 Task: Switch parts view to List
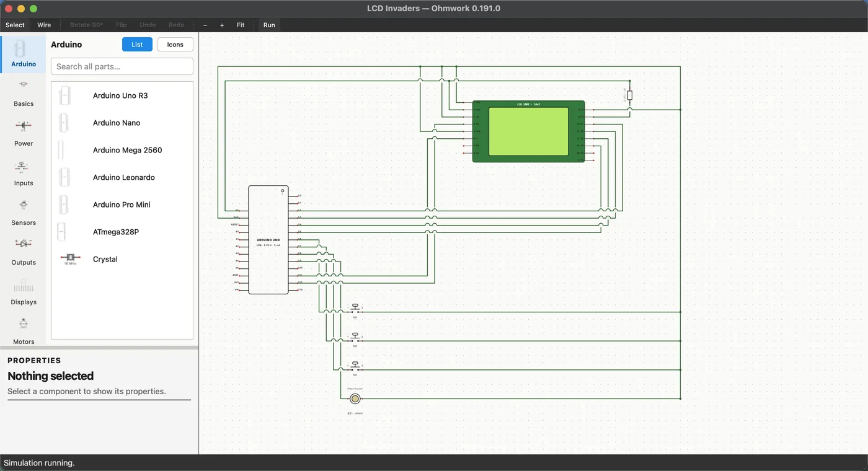click(137, 45)
